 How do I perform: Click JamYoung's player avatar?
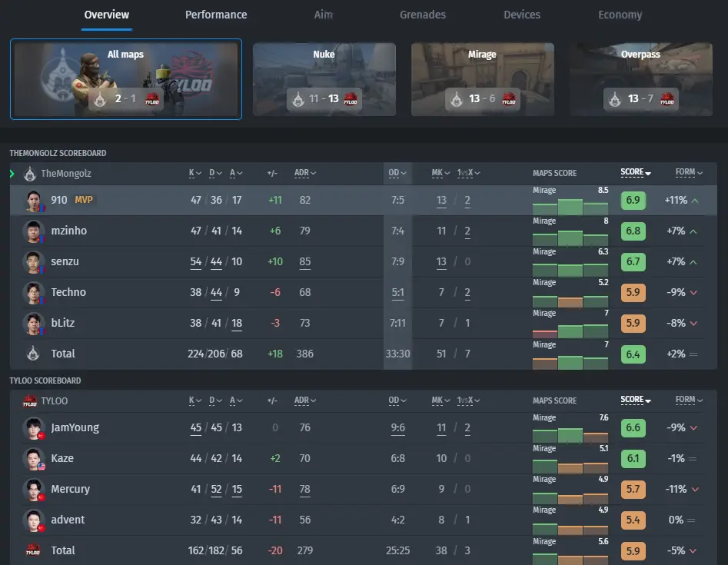click(33, 427)
